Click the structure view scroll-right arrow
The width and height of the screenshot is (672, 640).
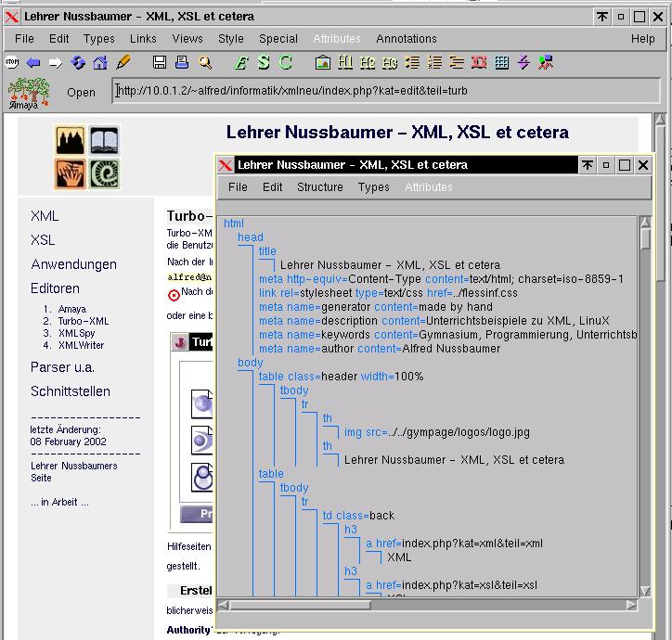[x=631, y=605]
